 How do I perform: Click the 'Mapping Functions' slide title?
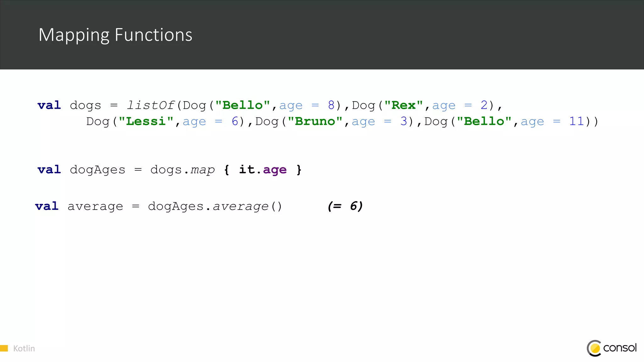coord(115,35)
